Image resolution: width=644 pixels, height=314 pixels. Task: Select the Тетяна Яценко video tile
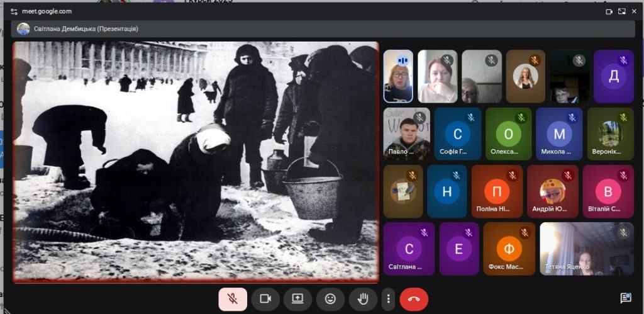point(586,249)
